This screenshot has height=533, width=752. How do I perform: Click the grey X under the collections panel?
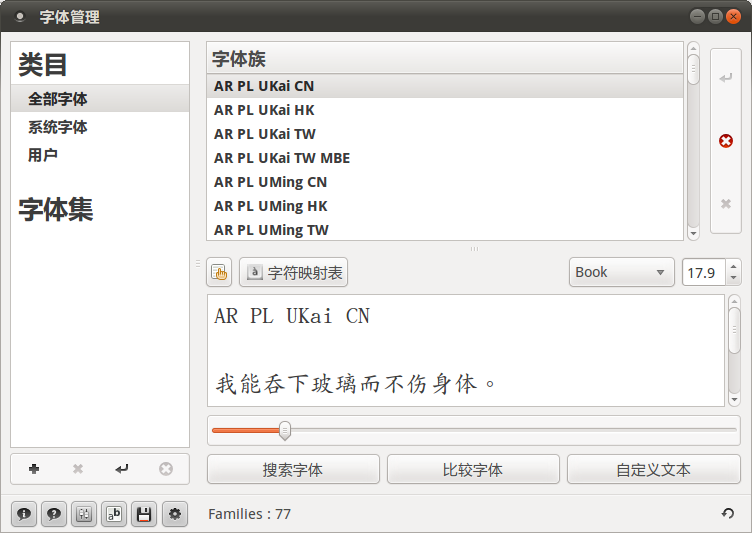78,469
